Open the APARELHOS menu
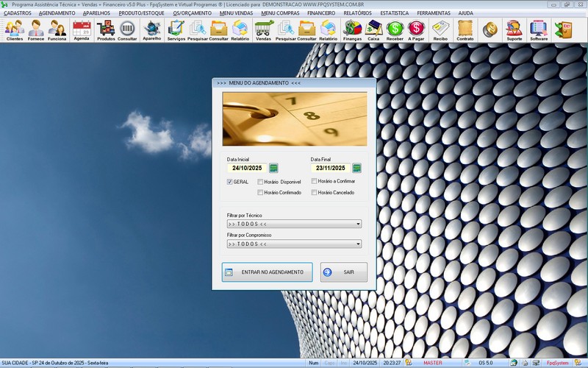 point(97,13)
